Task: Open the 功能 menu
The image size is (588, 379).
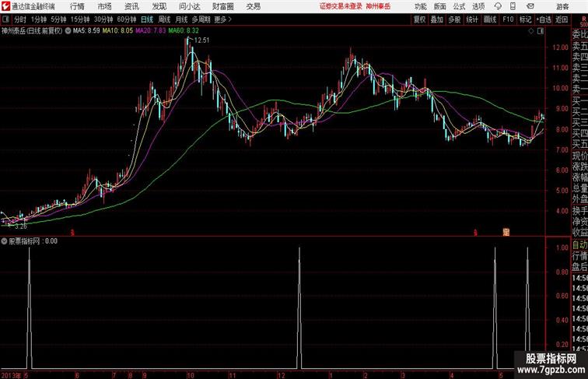Action: point(420,6)
